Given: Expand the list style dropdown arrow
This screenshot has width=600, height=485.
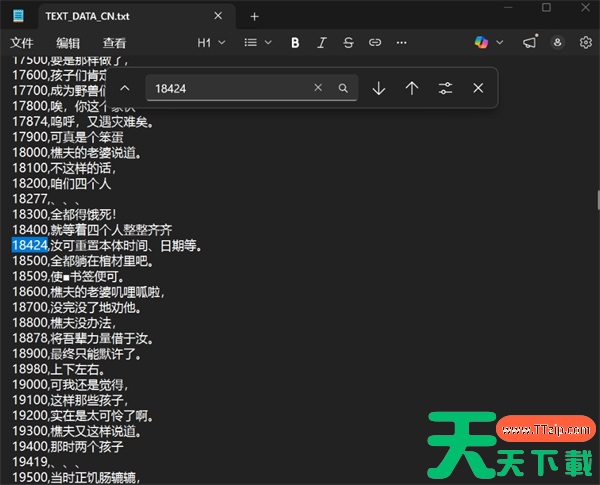Looking at the screenshot, I should tap(268, 42).
